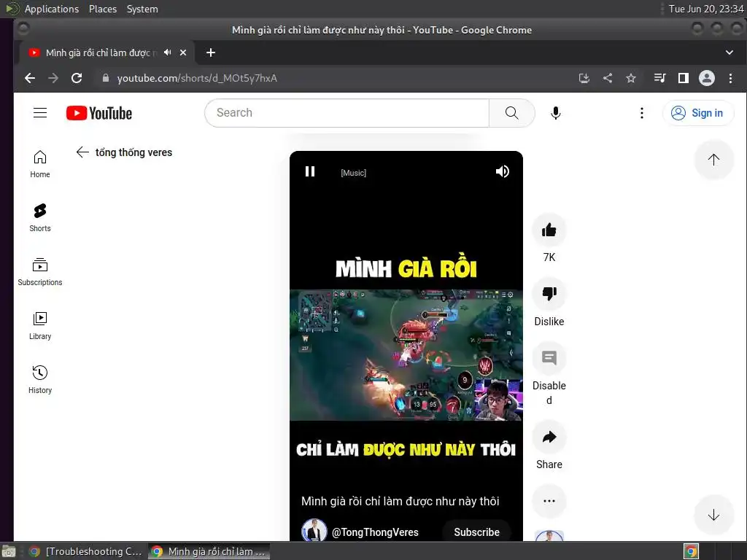The width and height of the screenshot is (747, 560).
Task: Install app via download icon in address bar
Action: point(584,78)
